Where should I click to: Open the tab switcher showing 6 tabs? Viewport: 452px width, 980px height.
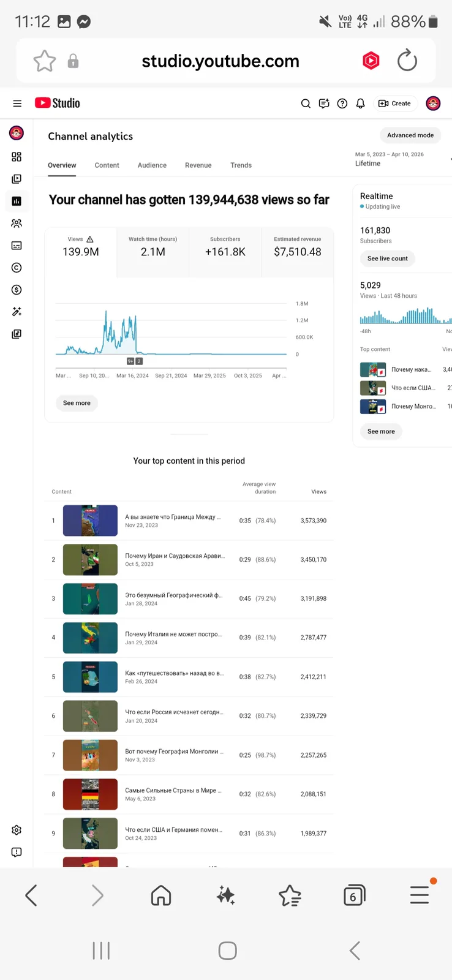click(x=354, y=895)
